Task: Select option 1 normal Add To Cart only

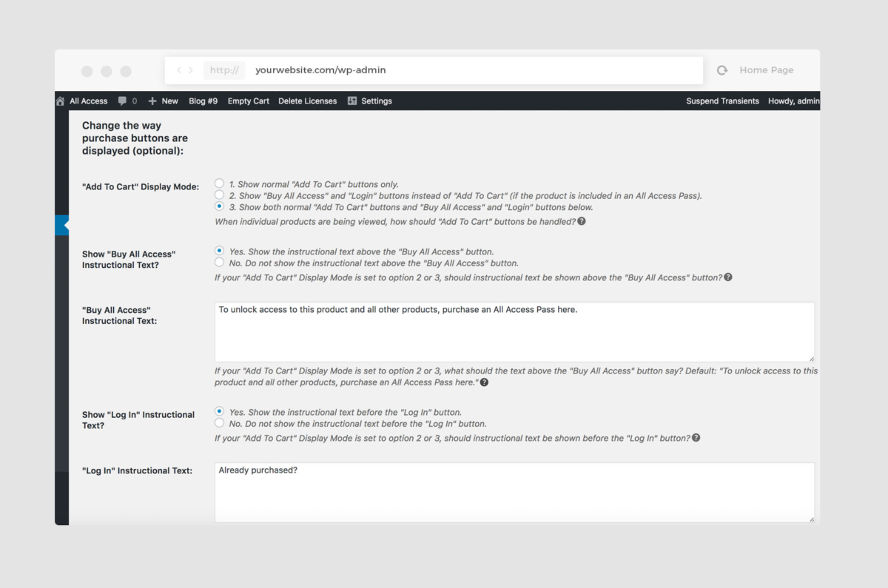Action: pos(219,183)
